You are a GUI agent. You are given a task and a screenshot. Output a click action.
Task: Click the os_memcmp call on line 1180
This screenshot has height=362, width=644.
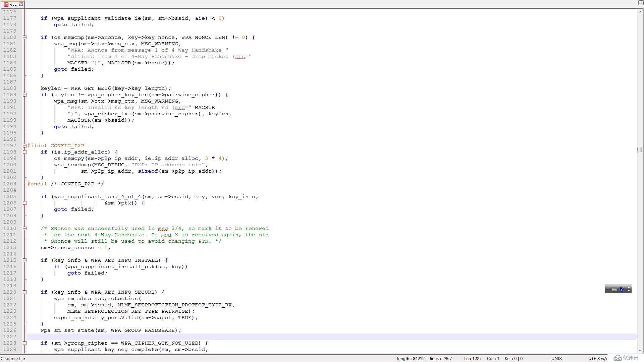click(x=69, y=37)
